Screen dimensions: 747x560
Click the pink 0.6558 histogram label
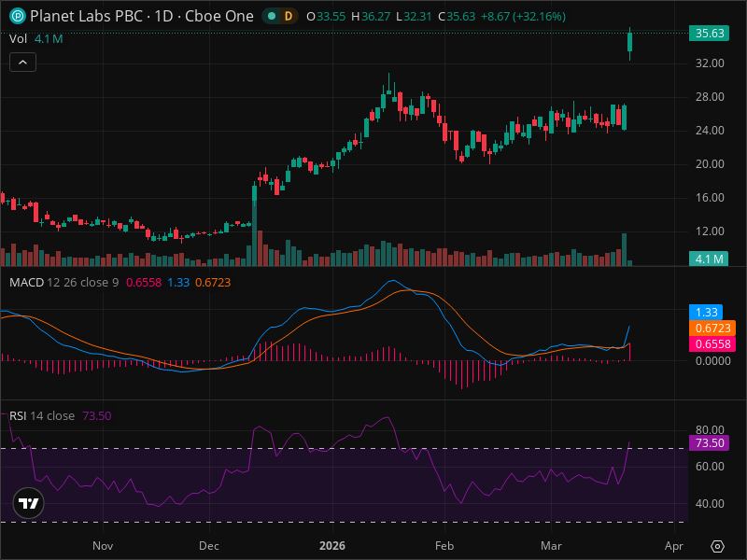[x=712, y=344]
